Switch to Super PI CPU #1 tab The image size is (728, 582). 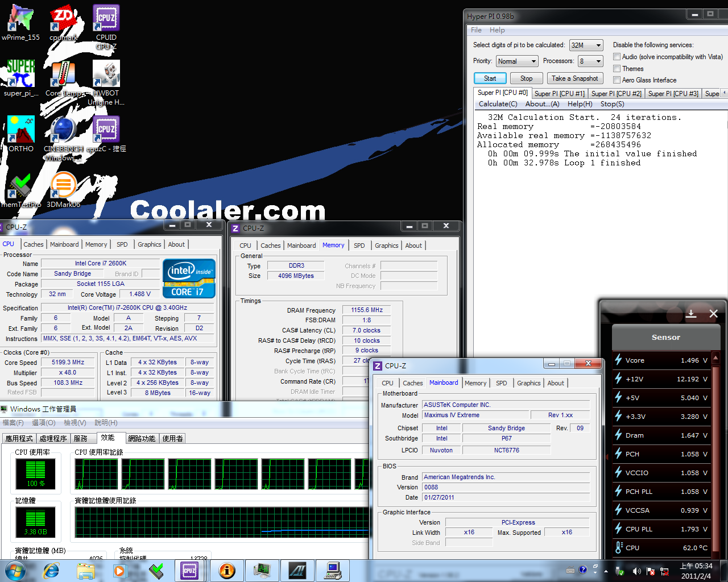pos(559,93)
